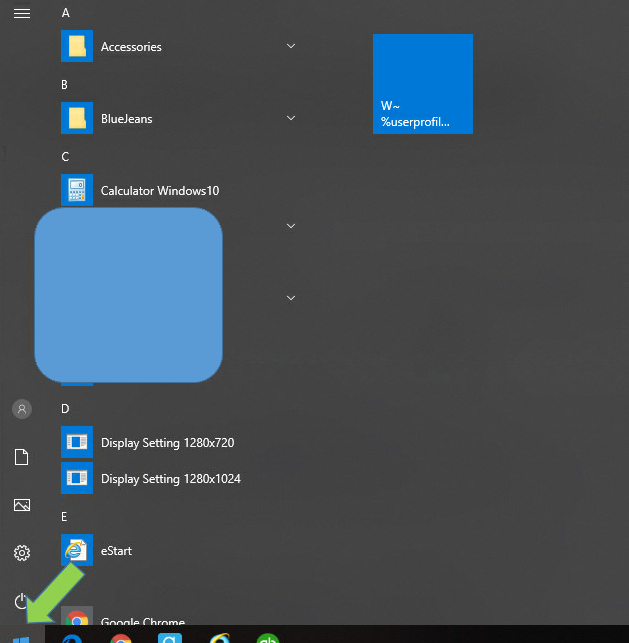629x643 pixels.
Task: Open QuickBooks green icon on taskbar
Action: [x=268, y=638]
